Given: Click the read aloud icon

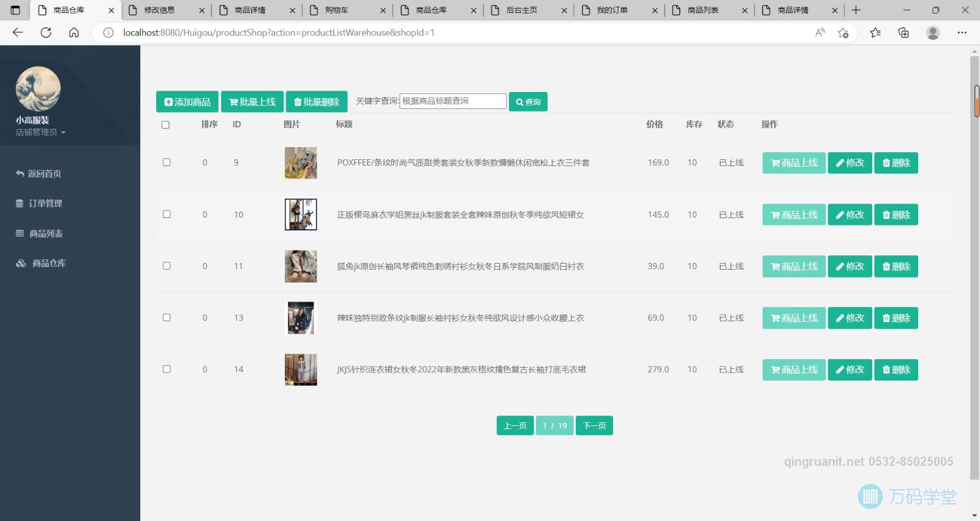Looking at the screenshot, I should 820,32.
